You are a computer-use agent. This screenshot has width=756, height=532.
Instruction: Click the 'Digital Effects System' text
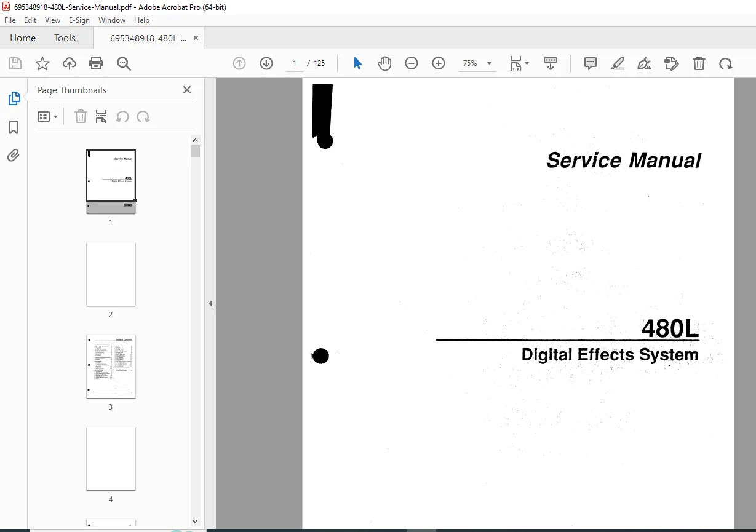click(610, 355)
